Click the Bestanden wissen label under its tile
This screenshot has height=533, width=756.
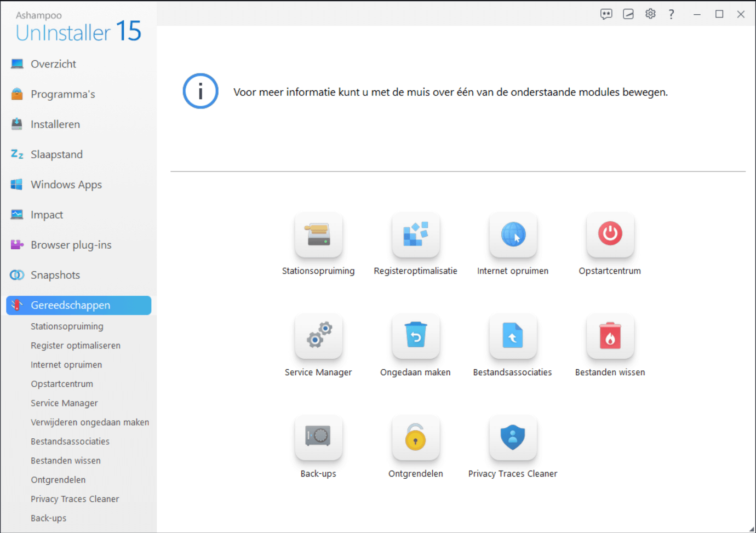pos(610,372)
